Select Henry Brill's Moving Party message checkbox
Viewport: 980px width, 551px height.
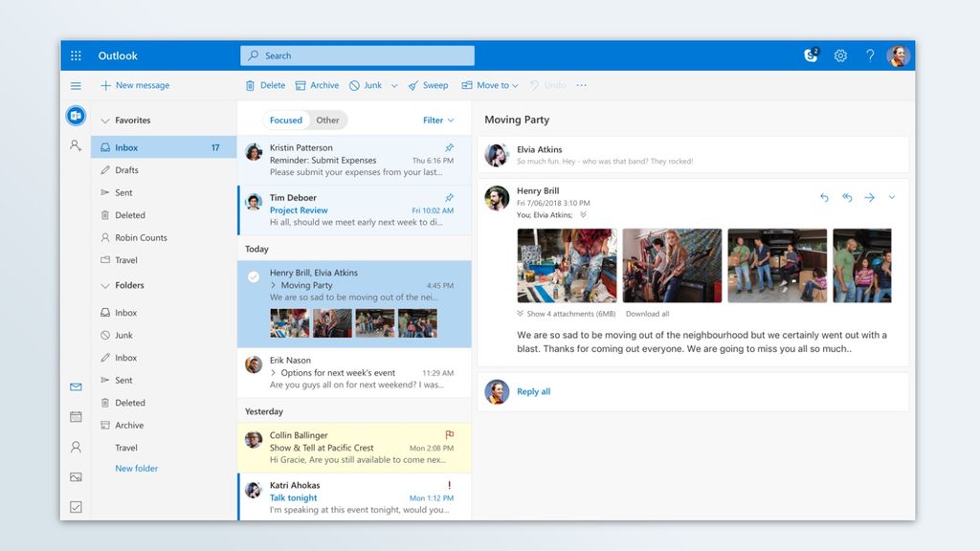(253, 276)
